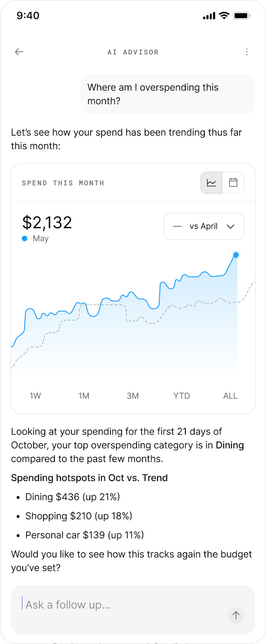Switch to line chart view

click(x=212, y=183)
